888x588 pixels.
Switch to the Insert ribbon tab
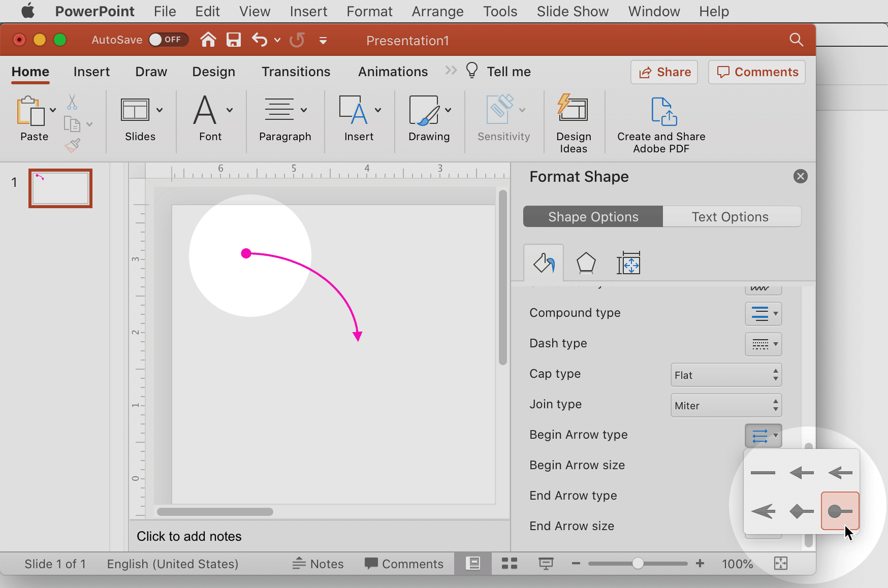coord(91,72)
